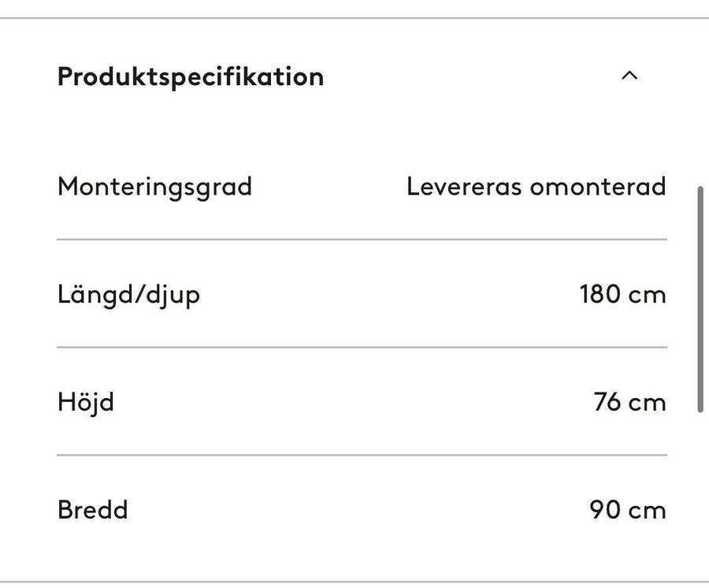Click the 180 cm length value

(x=622, y=295)
